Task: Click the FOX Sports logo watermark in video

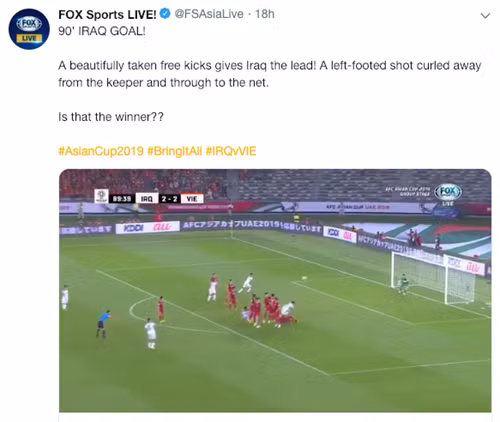Action: (x=448, y=193)
